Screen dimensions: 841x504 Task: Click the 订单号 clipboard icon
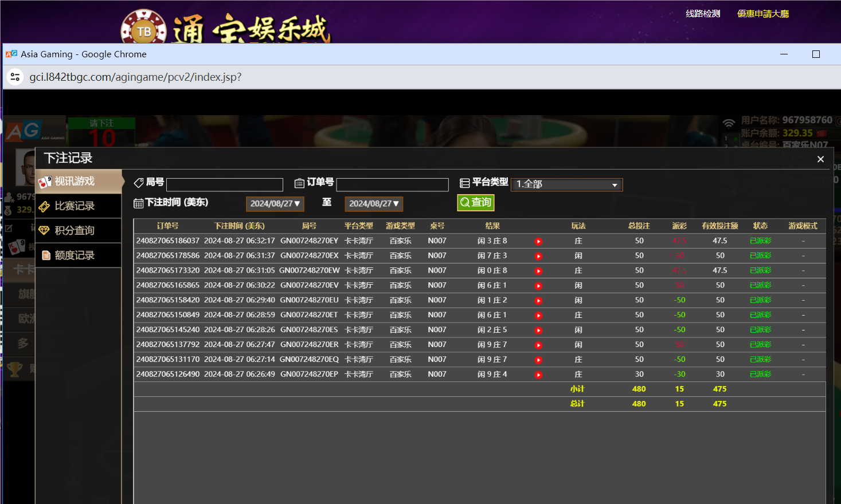[299, 182]
